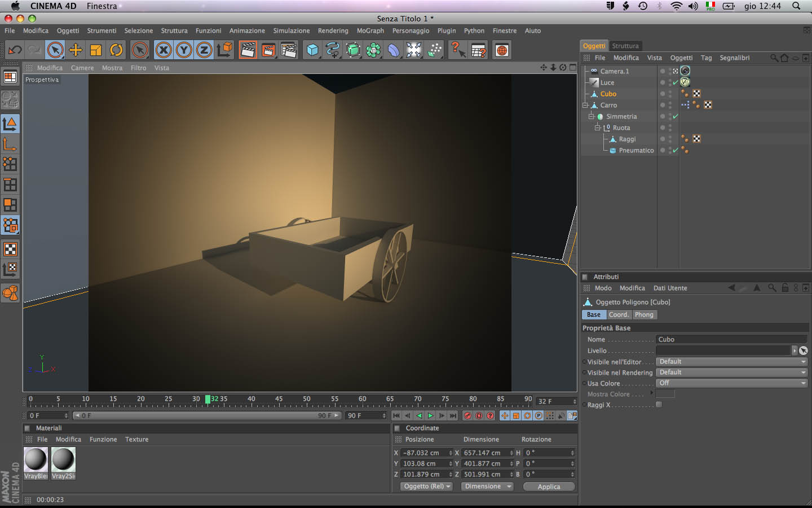Add a Cube primitive object
The width and height of the screenshot is (812, 508).
(x=312, y=50)
